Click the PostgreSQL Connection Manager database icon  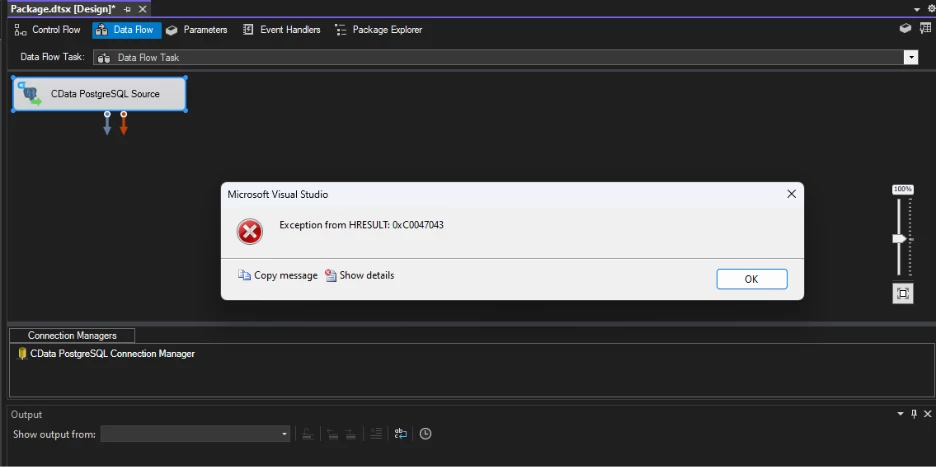[x=23, y=354]
